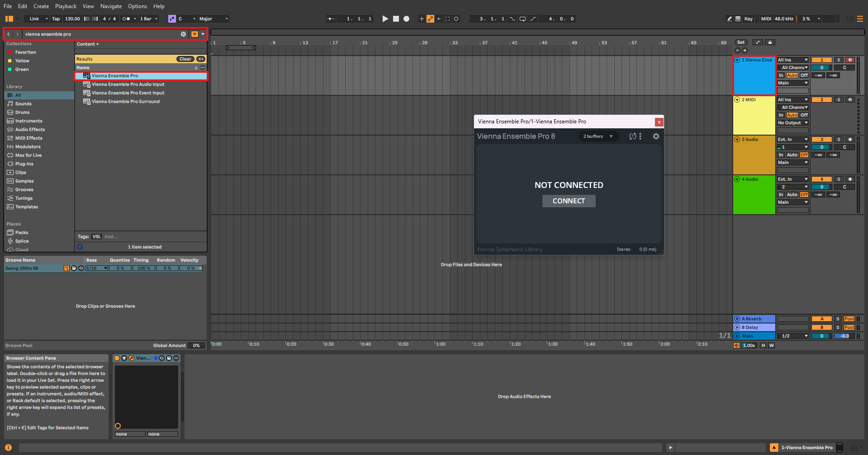868x455 pixels.
Task: Open No Output dropdown on track 2
Action: pyautogui.click(x=792, y=123)
